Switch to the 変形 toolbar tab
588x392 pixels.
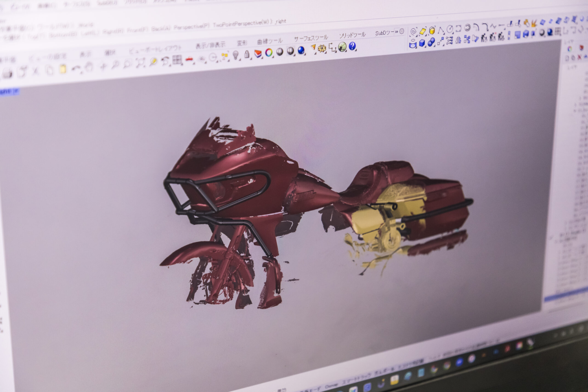[x=242, y=43]
